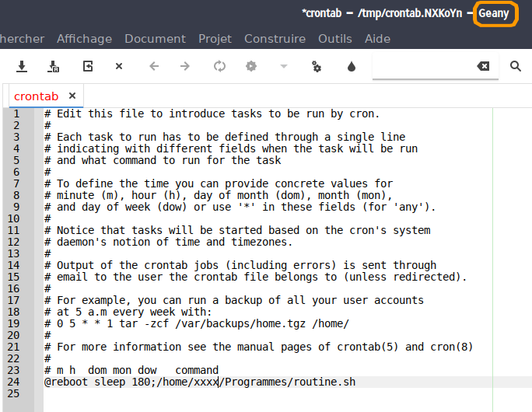Click the Save file toolbar icon
The height and width of the screenshot is (412, 532).
[23, 67]
